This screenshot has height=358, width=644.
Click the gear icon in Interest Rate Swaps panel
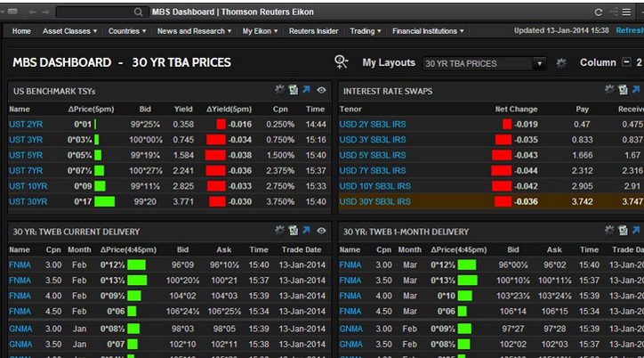609,90
